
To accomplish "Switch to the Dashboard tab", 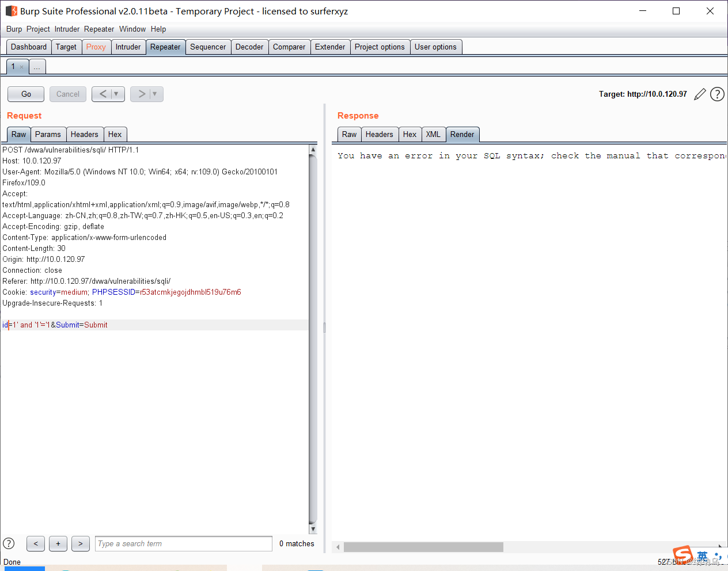I will pos(29,47).
